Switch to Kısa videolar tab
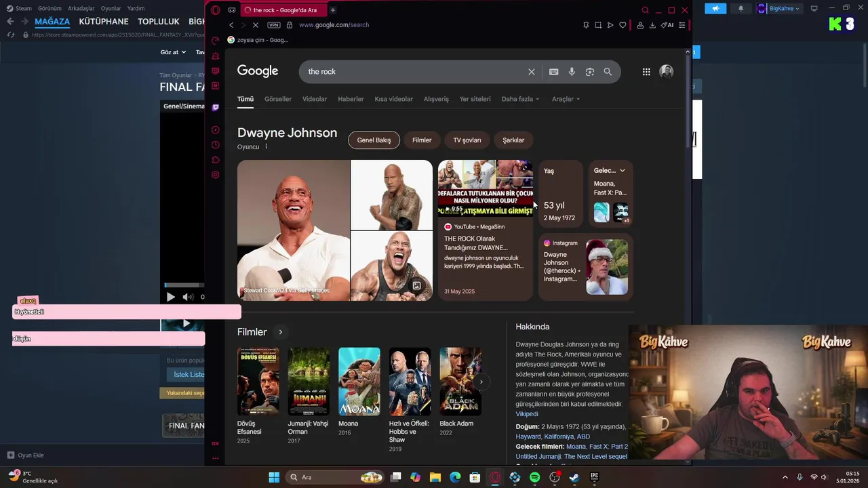Screen dimensions: 868x488 (393, 99)
